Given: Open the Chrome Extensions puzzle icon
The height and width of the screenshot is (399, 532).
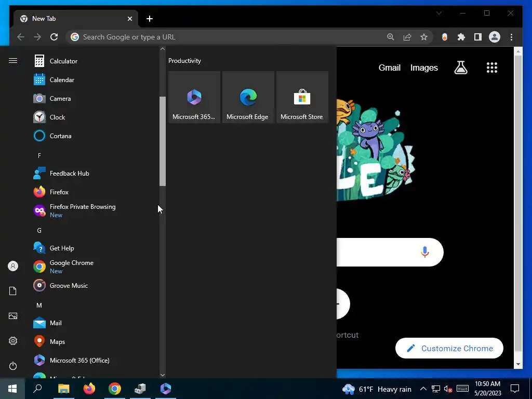Looking at the screenshot, I should [461, 37].
